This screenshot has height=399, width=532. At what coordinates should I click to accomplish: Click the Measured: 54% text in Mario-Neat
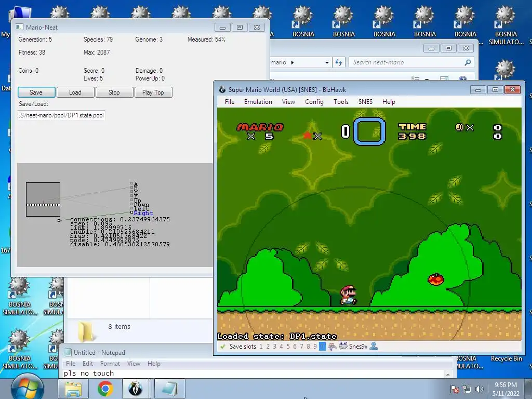click(x=206, y=39)
